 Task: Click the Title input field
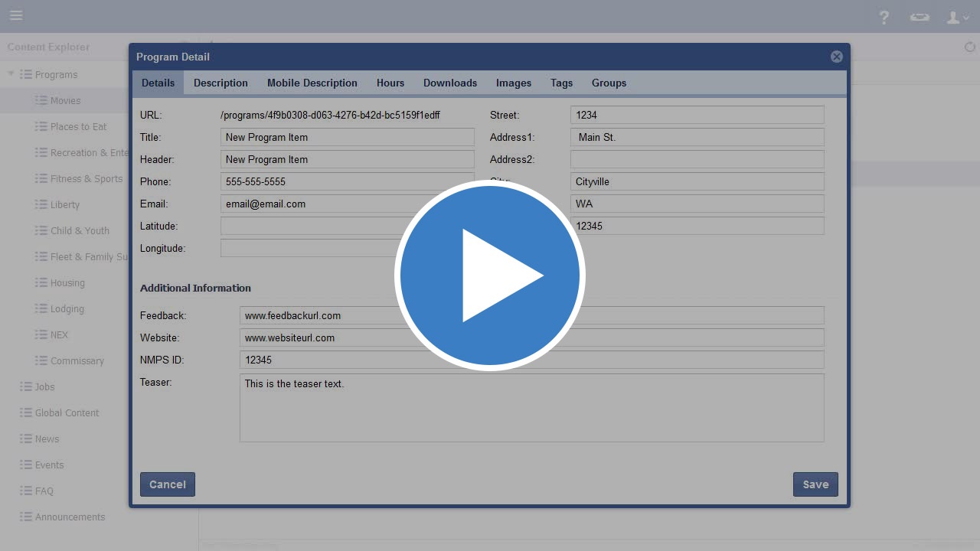(347, 138)
